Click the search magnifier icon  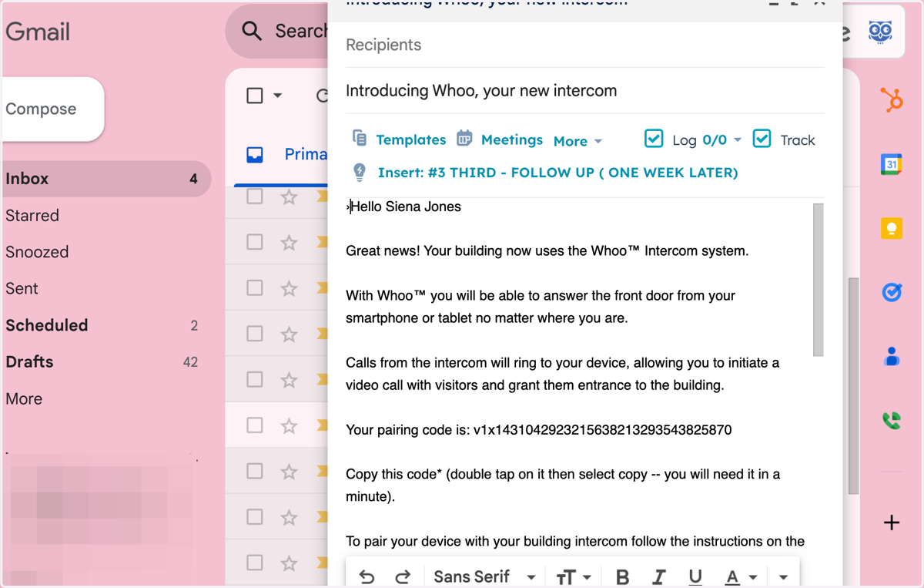pos(252,31)
